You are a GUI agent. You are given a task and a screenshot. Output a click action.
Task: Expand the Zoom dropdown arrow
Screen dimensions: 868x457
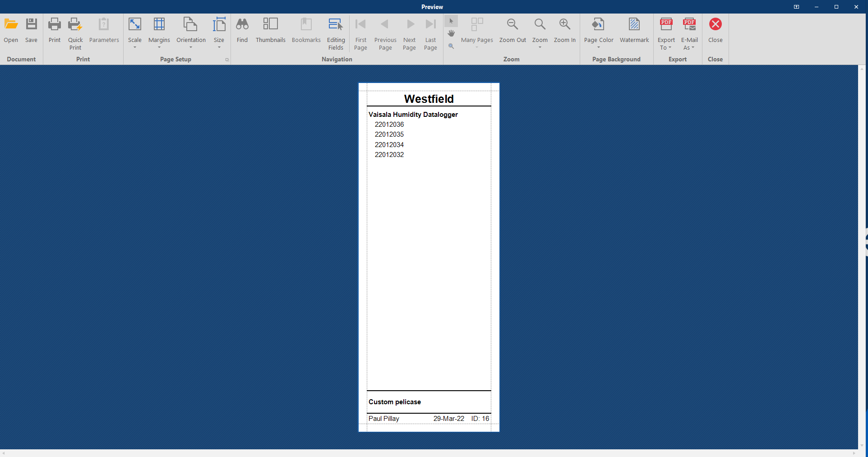(540, 47)
